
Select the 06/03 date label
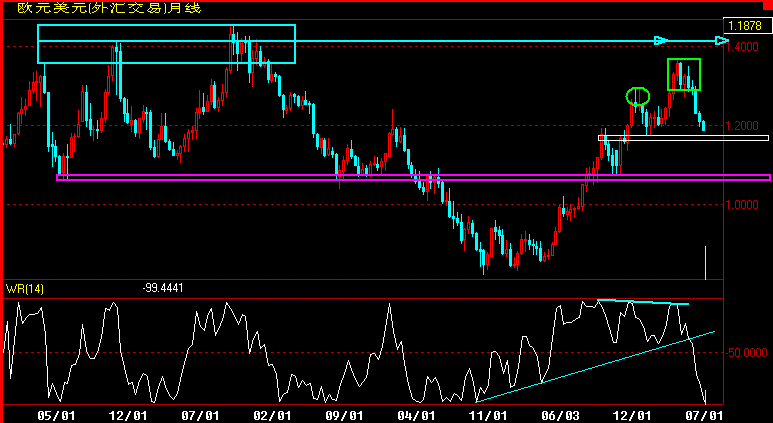561,416
